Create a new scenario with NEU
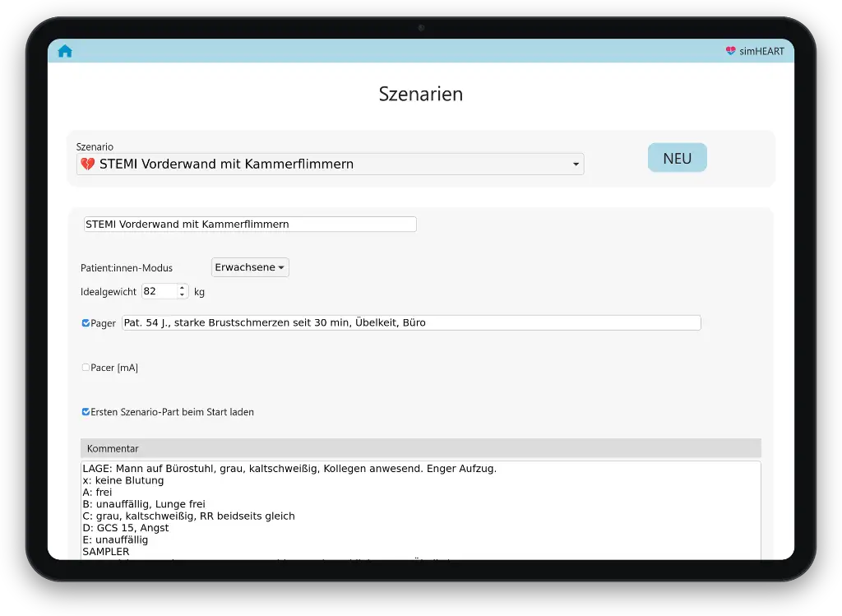Screen dimensions: 842x616 click(678, 158)
